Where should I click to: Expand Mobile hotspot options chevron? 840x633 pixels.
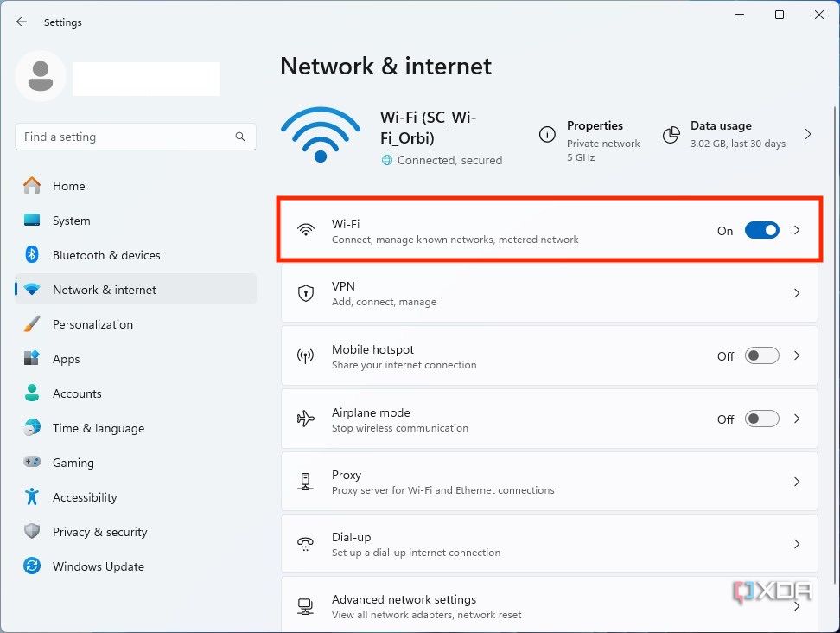tap(797, 356)
